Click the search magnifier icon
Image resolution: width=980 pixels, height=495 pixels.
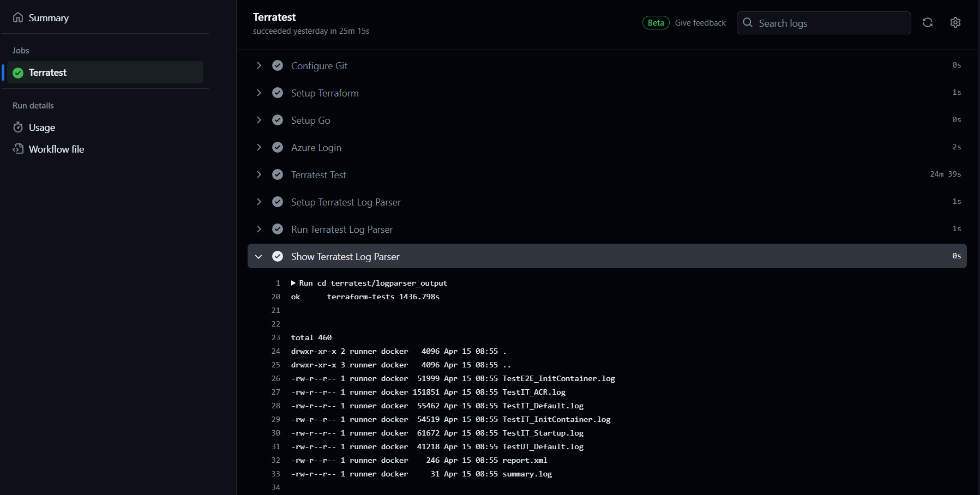(x=748, y=23)
